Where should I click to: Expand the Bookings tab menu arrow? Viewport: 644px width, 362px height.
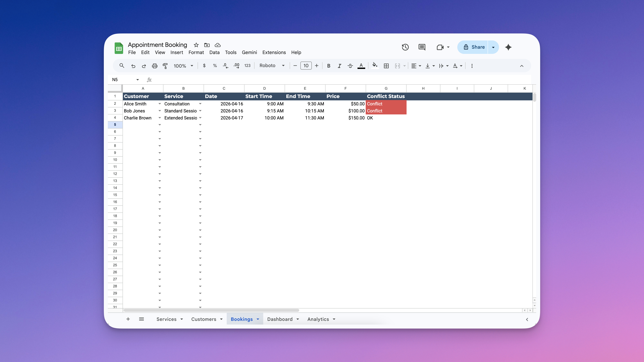pos(258,319)
